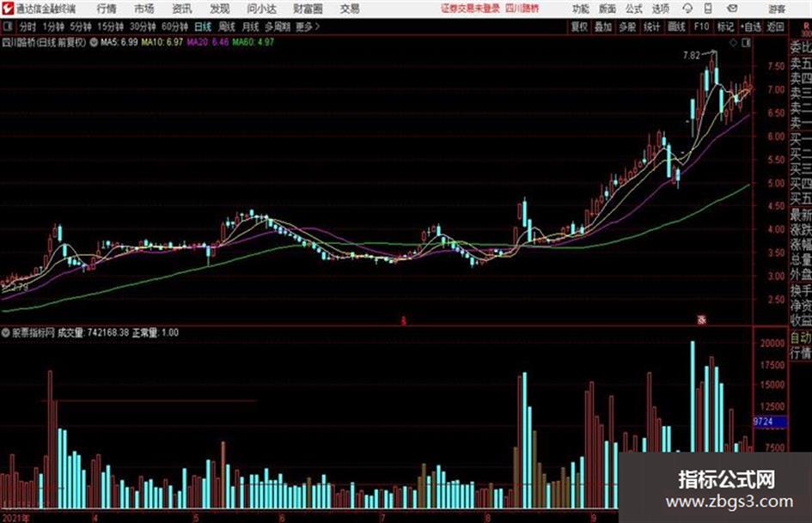This screenshot has width=812, height=523.
Task: Click the 统计 statistics button
Action: pyautogui.click(x=651, y=27)
